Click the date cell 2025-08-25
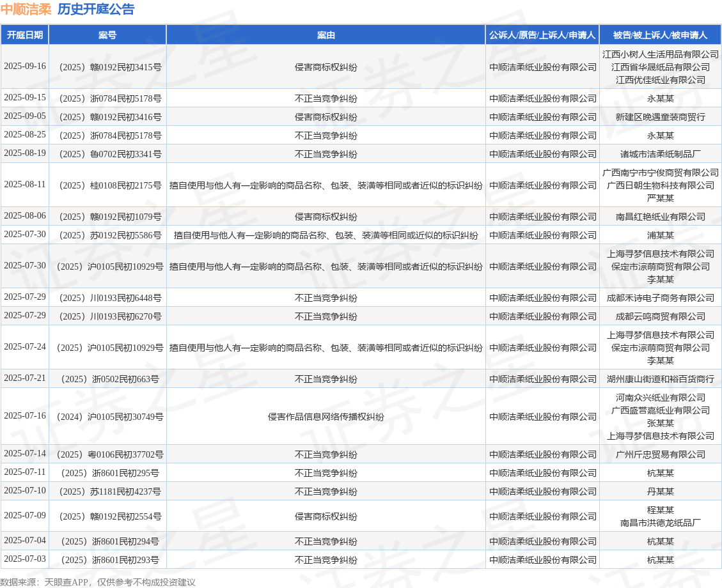 coord(25,134)
